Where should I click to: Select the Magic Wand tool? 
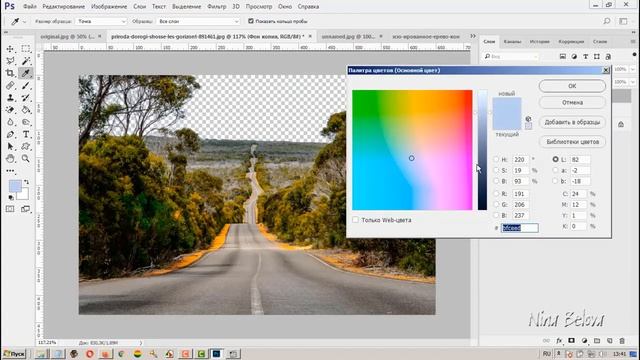point(26,61)
